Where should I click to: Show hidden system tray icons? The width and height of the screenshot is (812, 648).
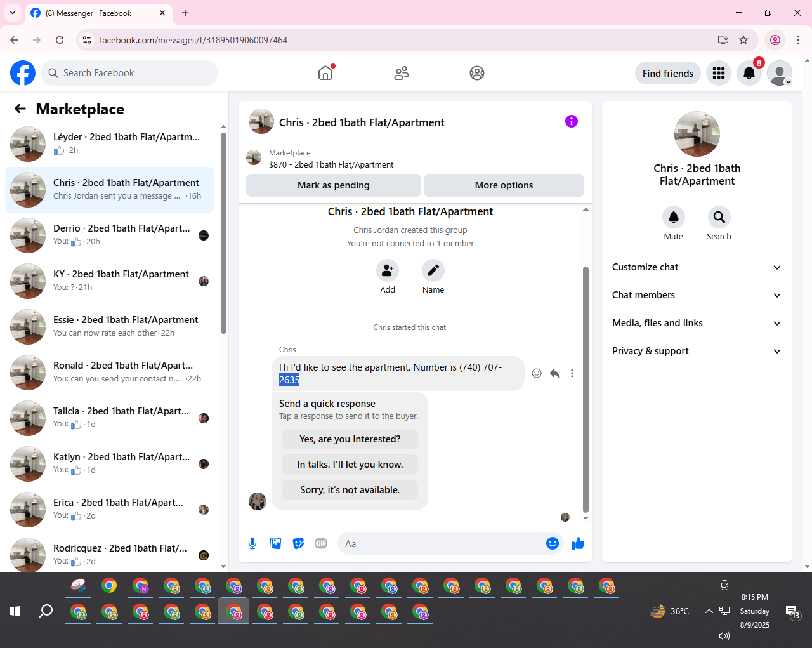click(709, 611)
